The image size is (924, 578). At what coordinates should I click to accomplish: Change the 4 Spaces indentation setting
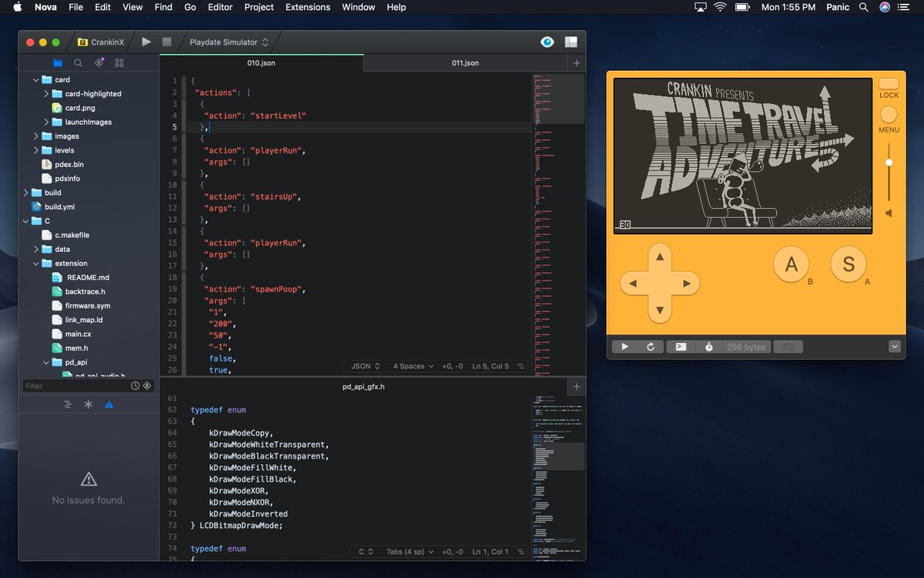coord(413,366)
